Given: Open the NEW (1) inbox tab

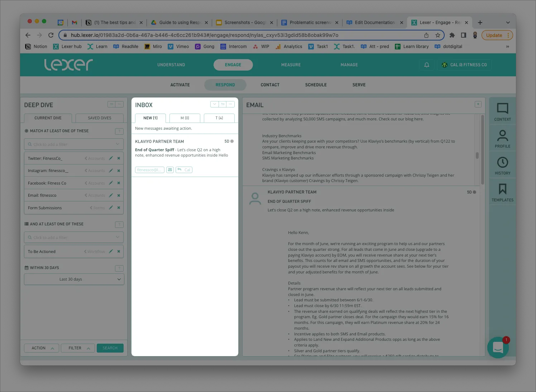Looking at the screenshot, I should [150, 118].
